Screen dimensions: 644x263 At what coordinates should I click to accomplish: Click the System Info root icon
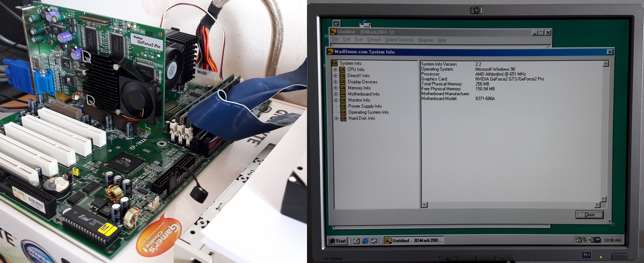(x=335, y=63)
